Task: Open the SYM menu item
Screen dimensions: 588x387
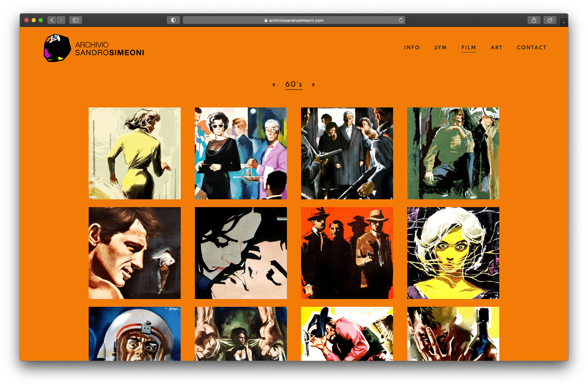Action: tap(440, 48)
